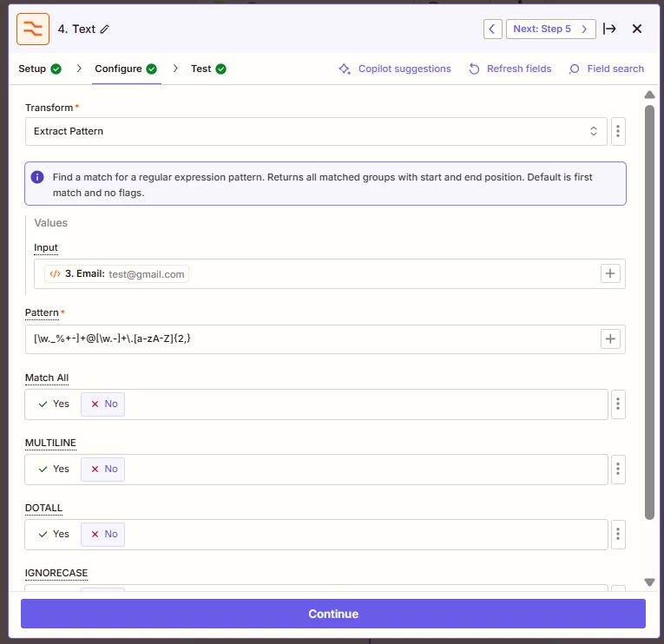This screenshot has height=644, width=664.
Task: Go to previous step arrow button
Action: 492,29
